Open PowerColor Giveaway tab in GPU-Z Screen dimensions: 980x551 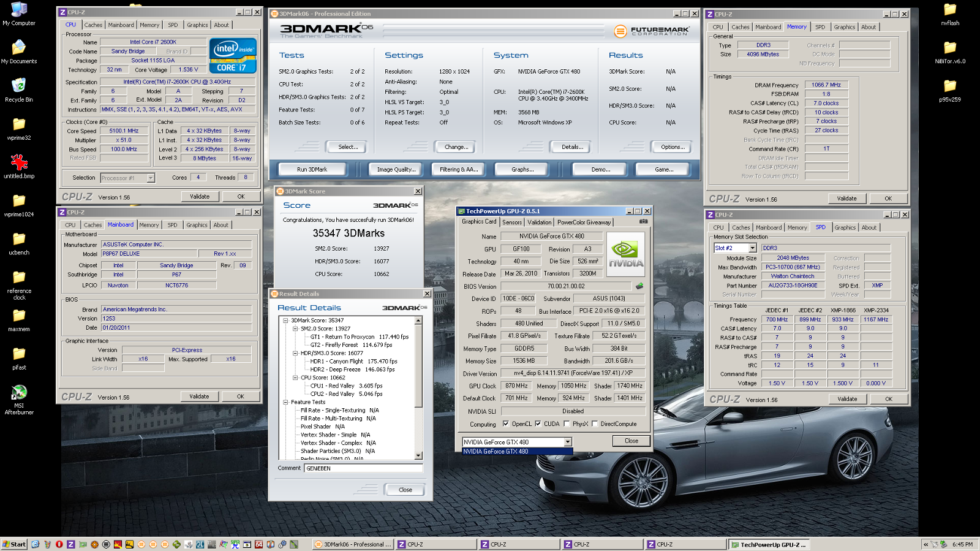584,222
